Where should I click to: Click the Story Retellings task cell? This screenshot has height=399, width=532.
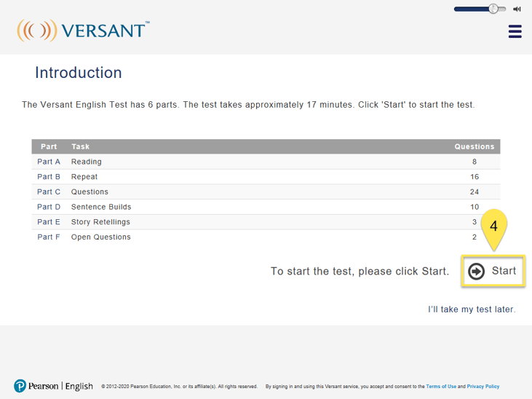[100, 222]
